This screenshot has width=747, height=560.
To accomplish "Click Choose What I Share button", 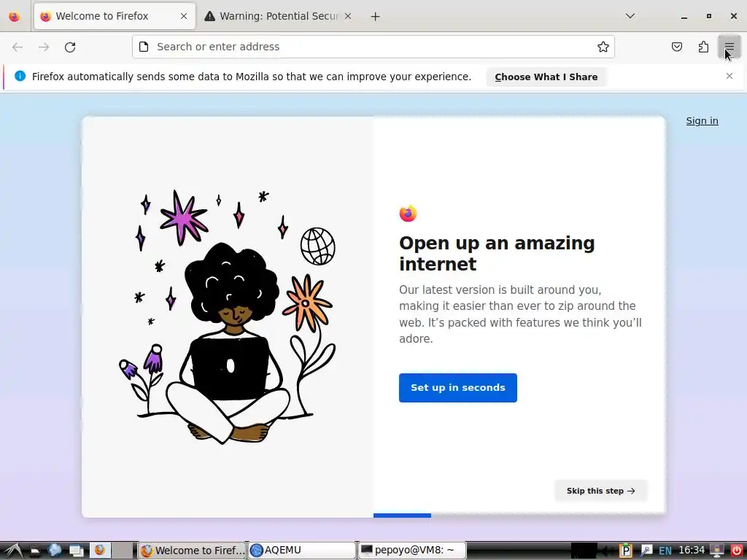I will pos(546,77).
